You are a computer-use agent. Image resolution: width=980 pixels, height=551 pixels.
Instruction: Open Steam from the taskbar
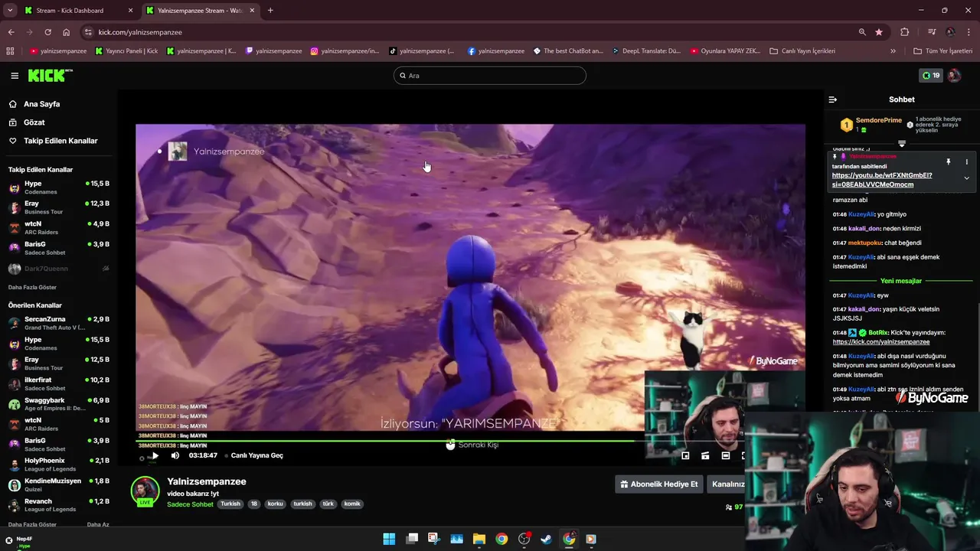click(x=546, y=539)
